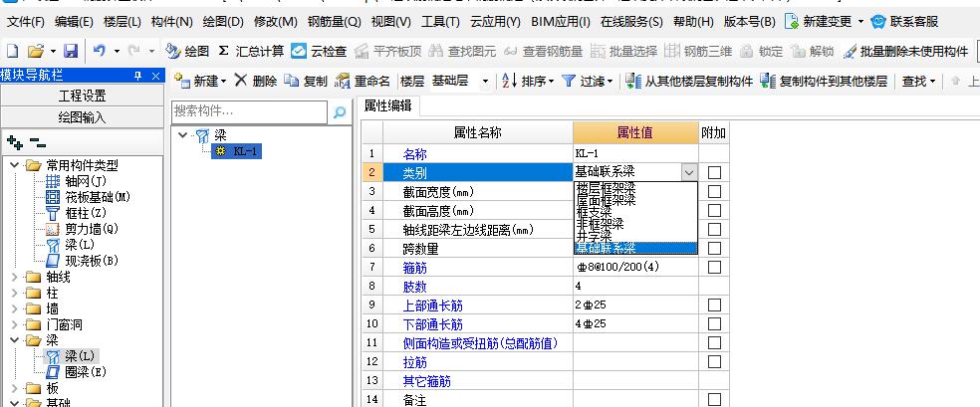Select 轴网(J) in the tree
The height and width of the screenshot is (407, 980).
[77, 181]
